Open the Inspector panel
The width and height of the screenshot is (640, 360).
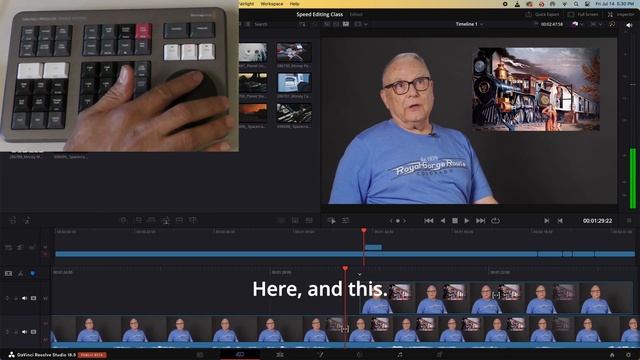coord(621,14)
